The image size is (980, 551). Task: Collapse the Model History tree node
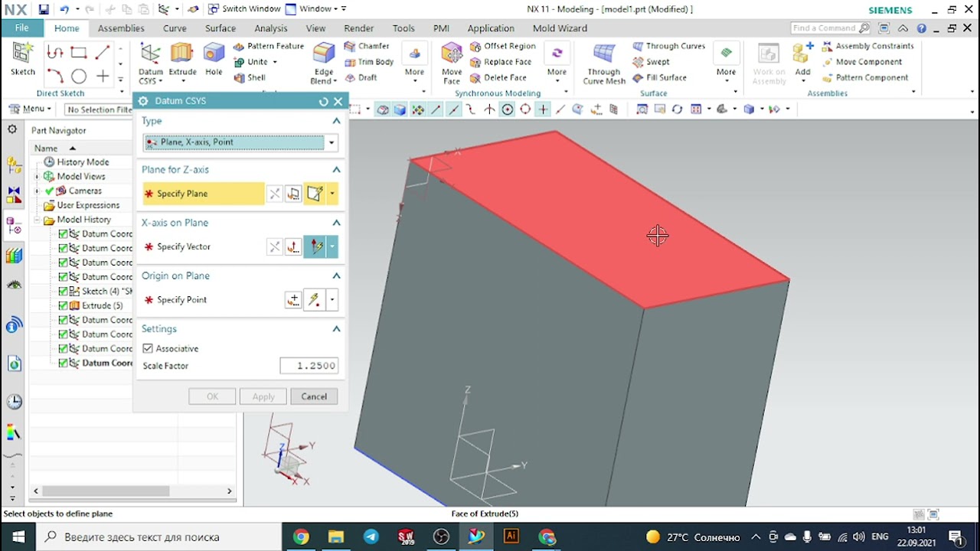(x=37, y=220)
